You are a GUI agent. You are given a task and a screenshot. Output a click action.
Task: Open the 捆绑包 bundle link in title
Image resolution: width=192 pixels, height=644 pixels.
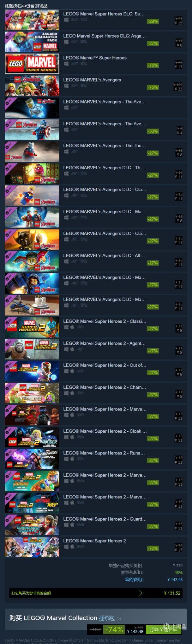tap(107, 618)
